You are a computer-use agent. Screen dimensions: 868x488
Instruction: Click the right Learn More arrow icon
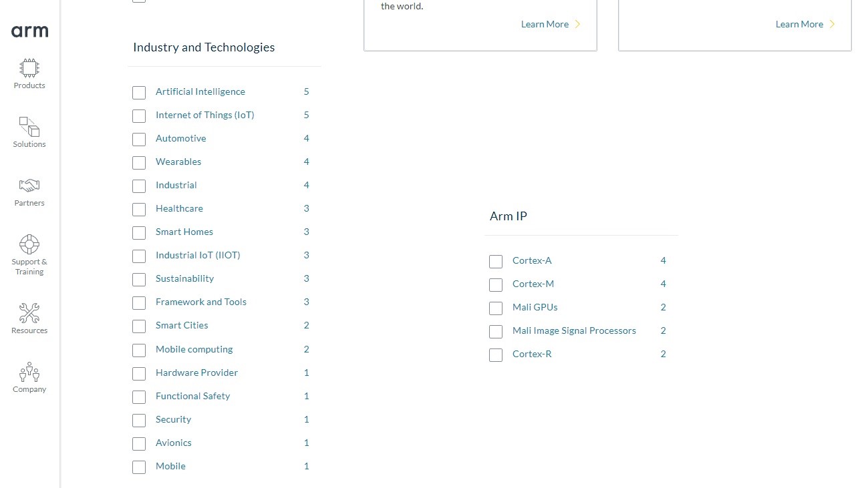click(x=832, y=24)
